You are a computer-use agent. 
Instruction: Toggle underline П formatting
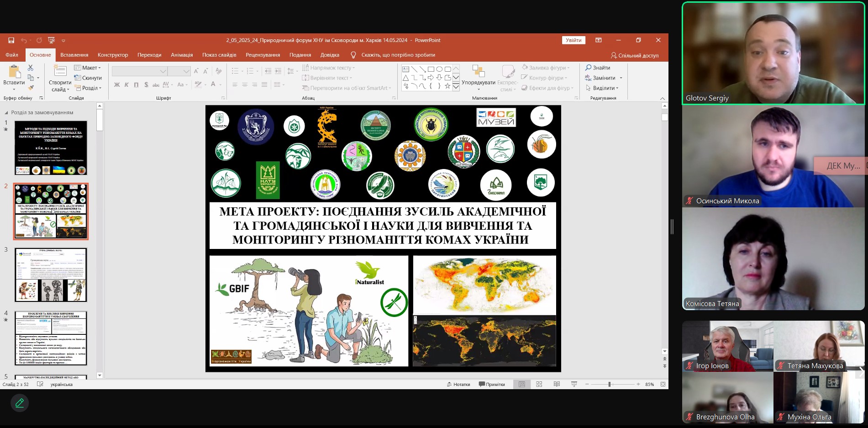136,85
